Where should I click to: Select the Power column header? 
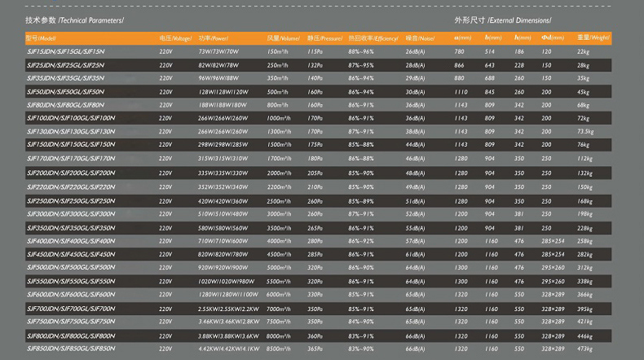pyautogui.click(x=211, y=37)
